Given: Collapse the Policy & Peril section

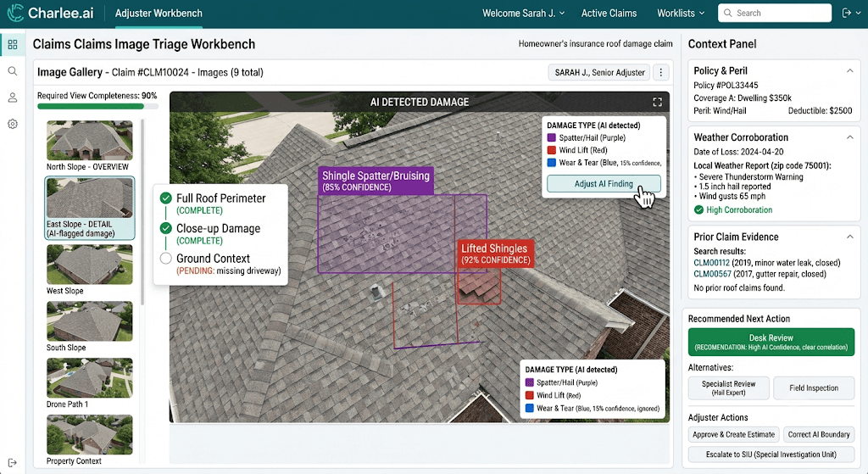Looking at the screenshot, I should (849, 70).
